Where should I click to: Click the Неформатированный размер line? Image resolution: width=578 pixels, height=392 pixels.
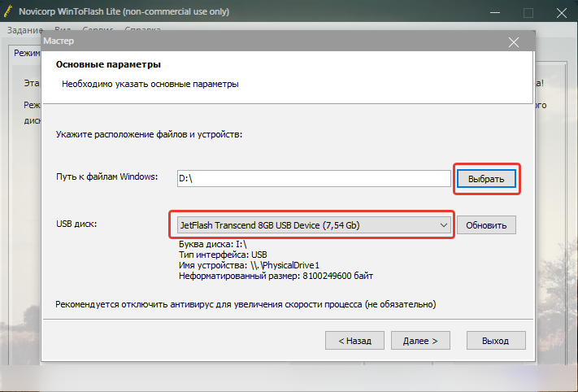(276, 276)
